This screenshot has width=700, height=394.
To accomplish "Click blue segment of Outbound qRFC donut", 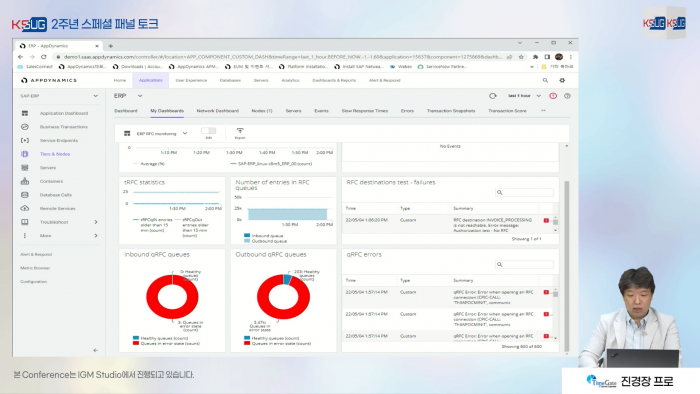I will pos(287,279).
